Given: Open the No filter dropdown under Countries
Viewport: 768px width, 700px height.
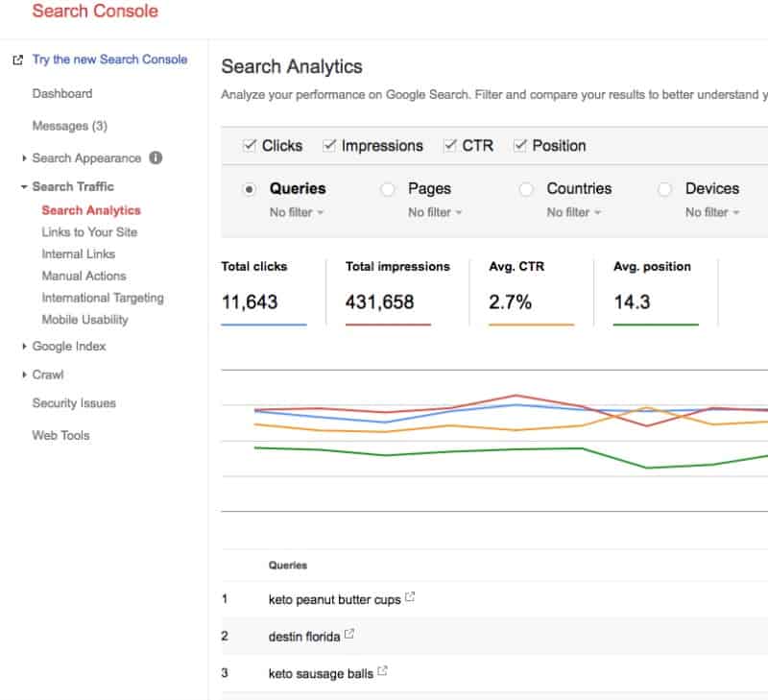Looking at the screenshot, I should (x=573, y=212).
